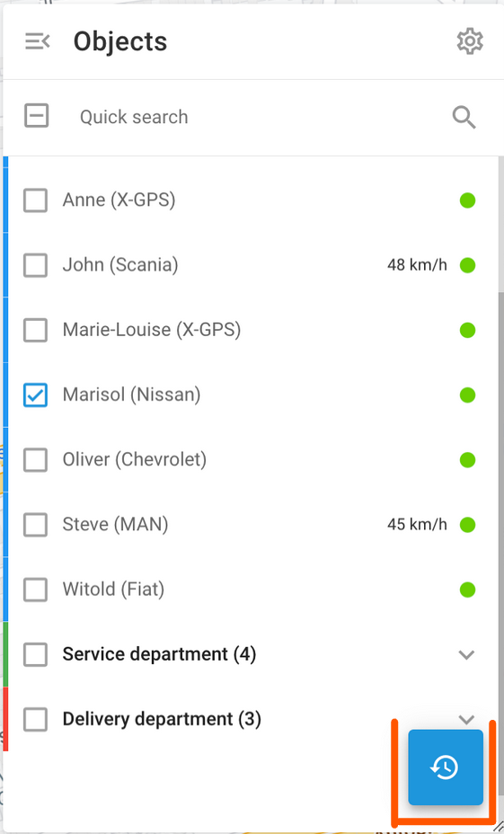Uncheck the Marisol (Nissan) checkbox
The width and height of the screenshot is (504, 834).
36,395
